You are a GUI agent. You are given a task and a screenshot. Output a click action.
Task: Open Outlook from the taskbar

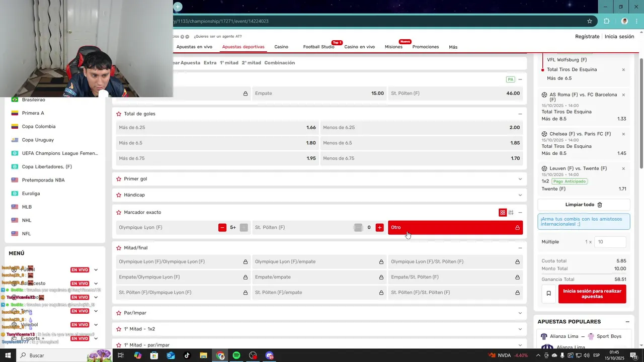point(170,355)
